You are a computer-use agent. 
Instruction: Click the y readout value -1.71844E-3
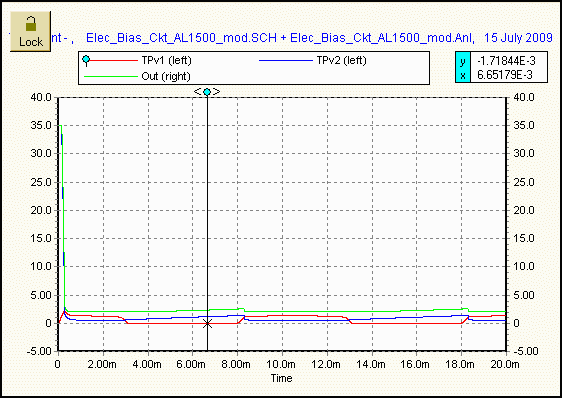pos(506,61)
